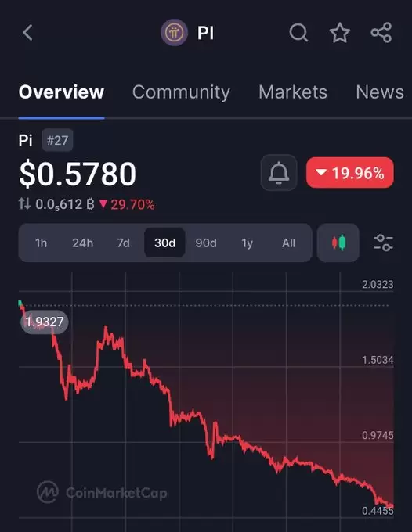This screenshot has width=412, height=532.
Task: Switch to the Markets tab
Action: (x=293, y=92)
